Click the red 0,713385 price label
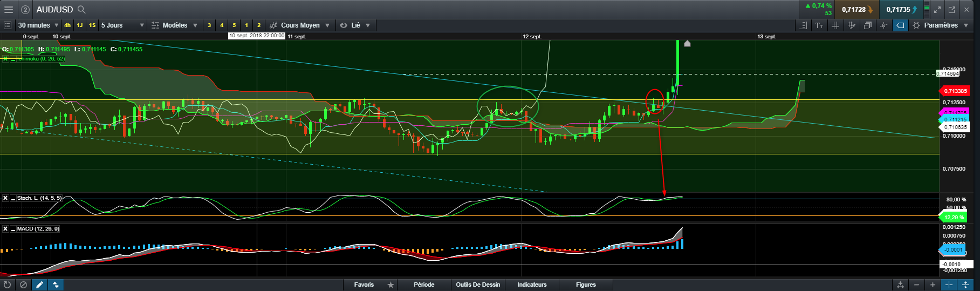The width and height of the screenshot is (980, 291). click(955, 91)
